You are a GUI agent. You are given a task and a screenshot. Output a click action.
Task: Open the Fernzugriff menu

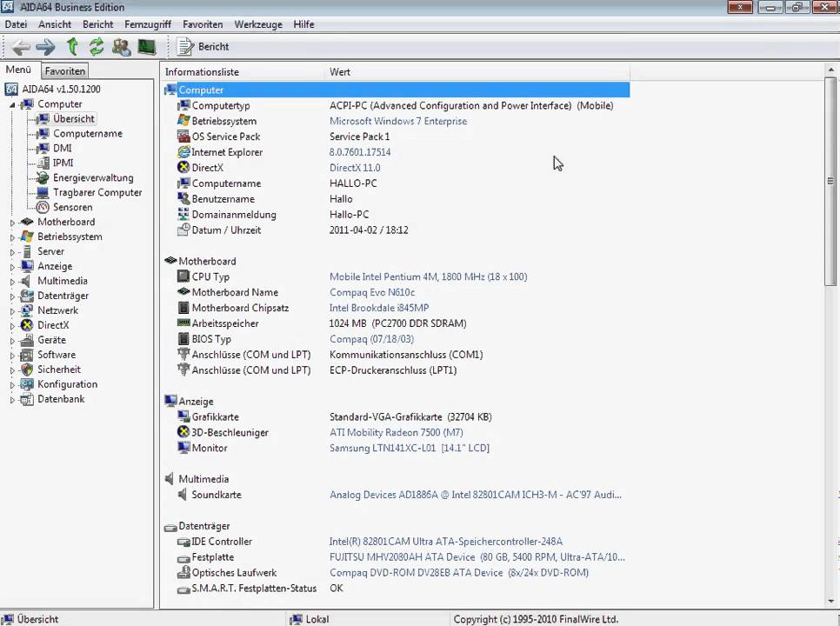click(148, 24)
